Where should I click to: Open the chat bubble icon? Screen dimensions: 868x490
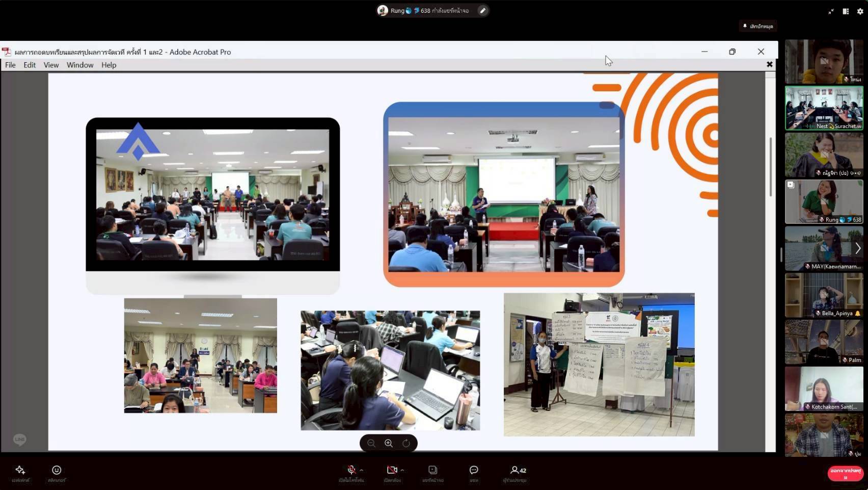(x=474, y=470)
